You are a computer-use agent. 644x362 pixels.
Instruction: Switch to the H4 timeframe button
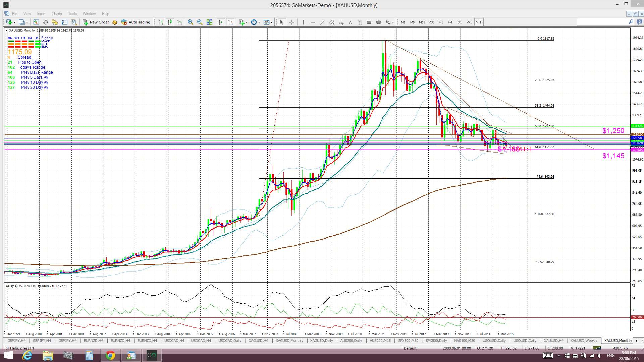tap(450, 22)
